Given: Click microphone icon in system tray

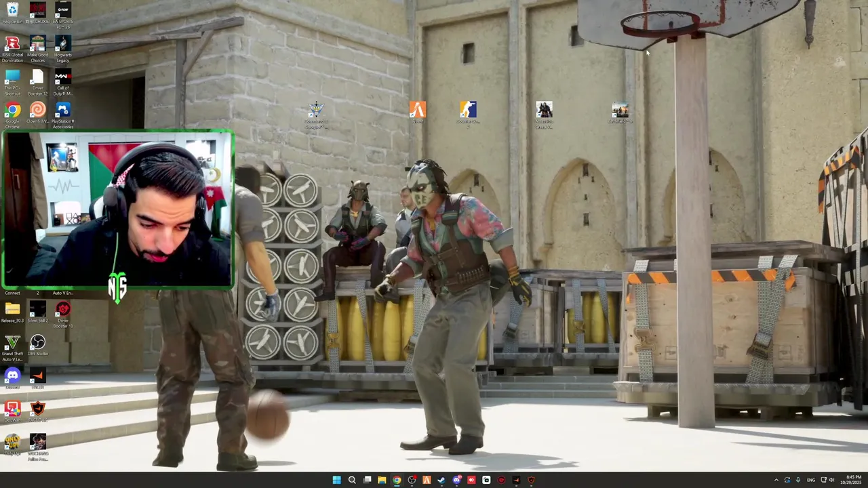Looking at the screenshot, I should 798,480.
